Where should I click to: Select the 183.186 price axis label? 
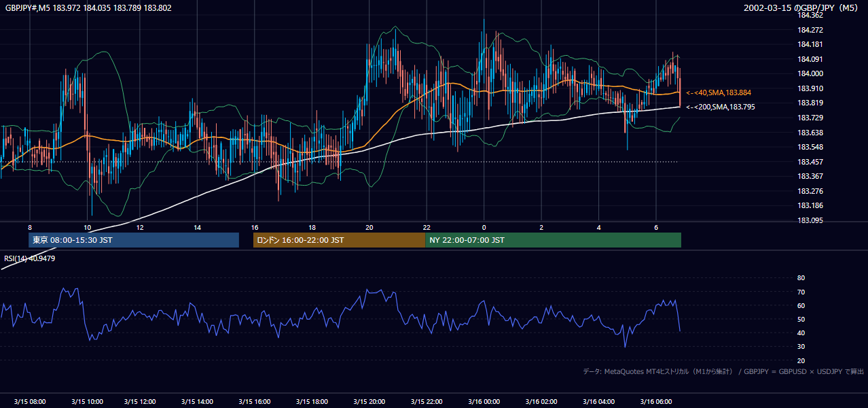coord(810,205)
